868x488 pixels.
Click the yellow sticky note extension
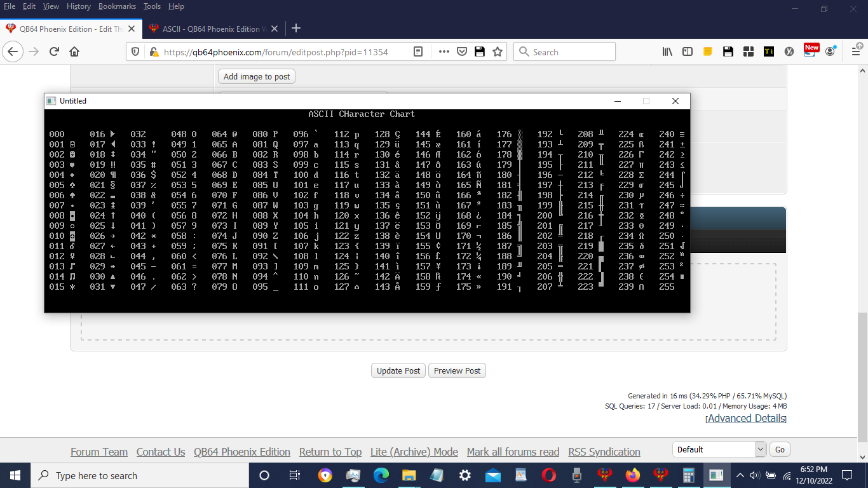[708, 51]
